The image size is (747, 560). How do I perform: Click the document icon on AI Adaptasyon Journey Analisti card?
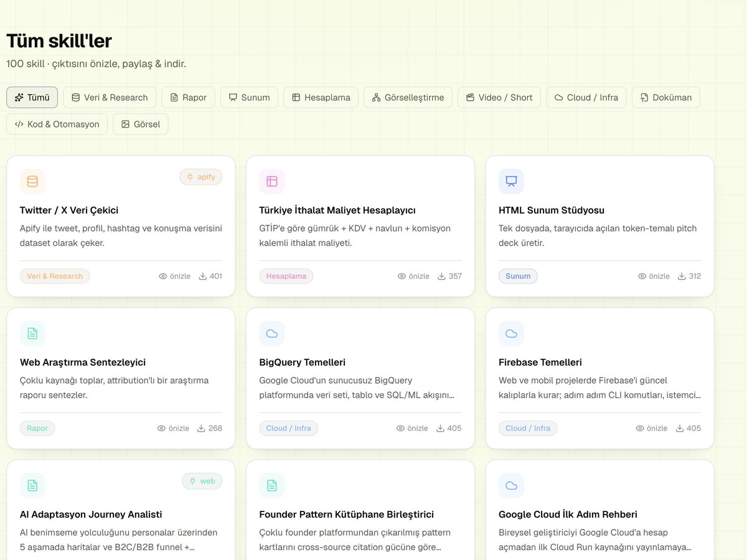(32, 485)
